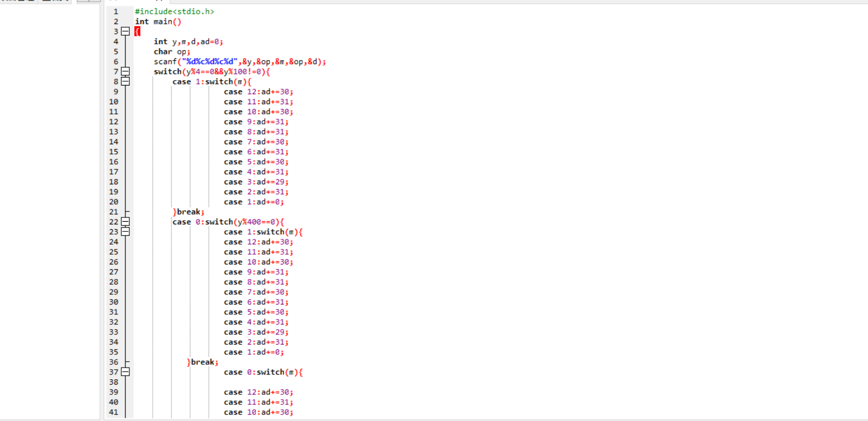The image size is (868, 421).
Task: Click line number 36 in the gutter
Action: coord(113,362)
